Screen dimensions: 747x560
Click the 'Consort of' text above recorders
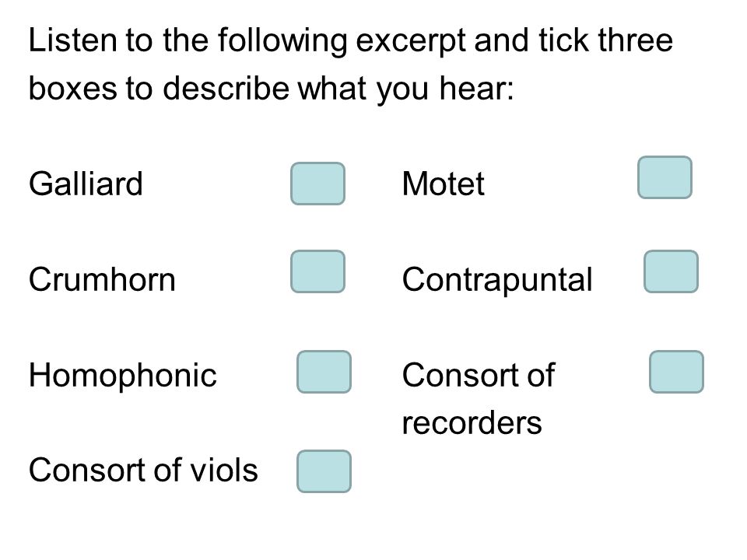point(479,375)
